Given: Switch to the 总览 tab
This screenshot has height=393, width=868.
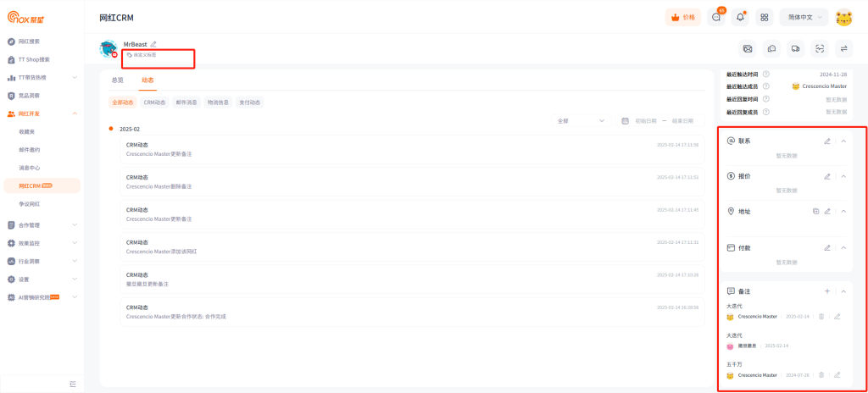Looking at the screenshot, I should tap(118, 80).
